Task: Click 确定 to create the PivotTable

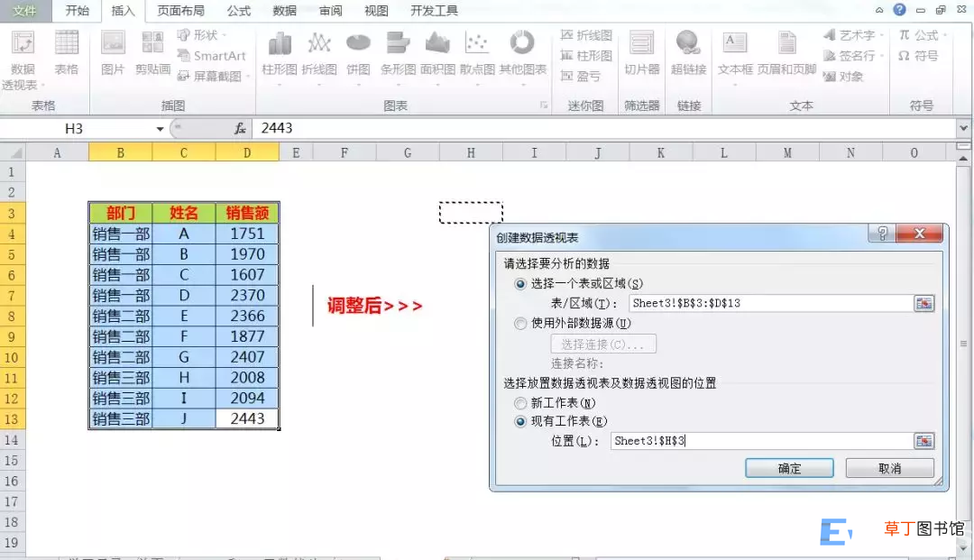Action: pyautogui.click(x=789, y=468)
